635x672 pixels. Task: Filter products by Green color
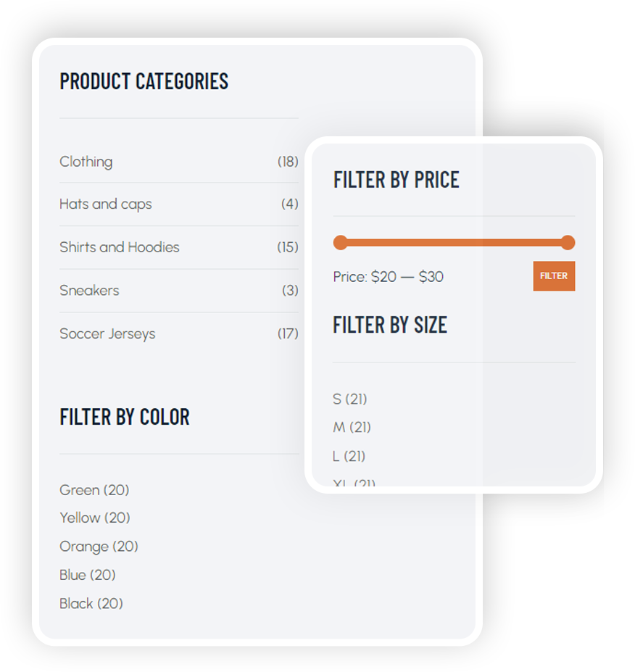pos(94,490)
